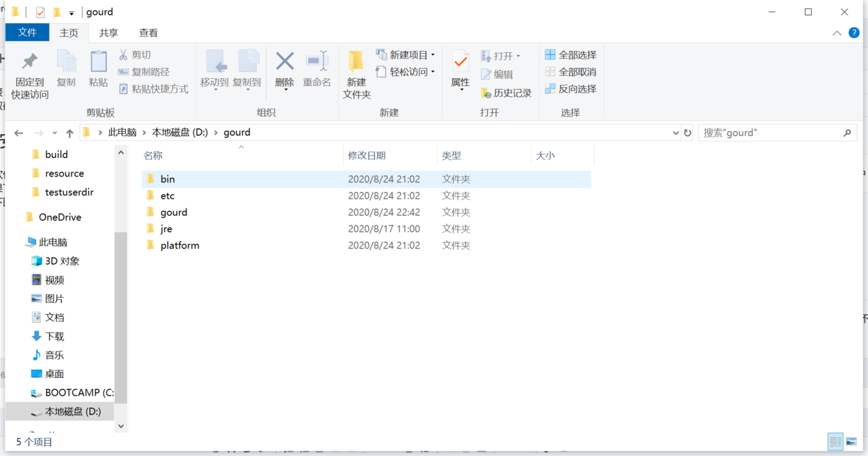Choose 粘贴快捷方式 paste shortcut
This screenshot has width=868, height=456.
[x=153, y=89]
